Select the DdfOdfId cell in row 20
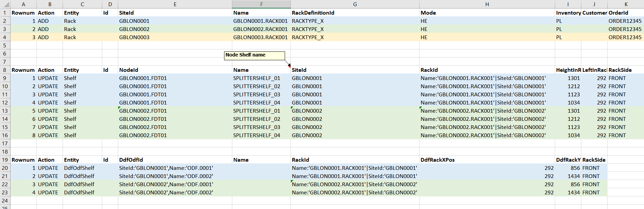Viewport: 644px width, 209px height. (x=175, y=168)
